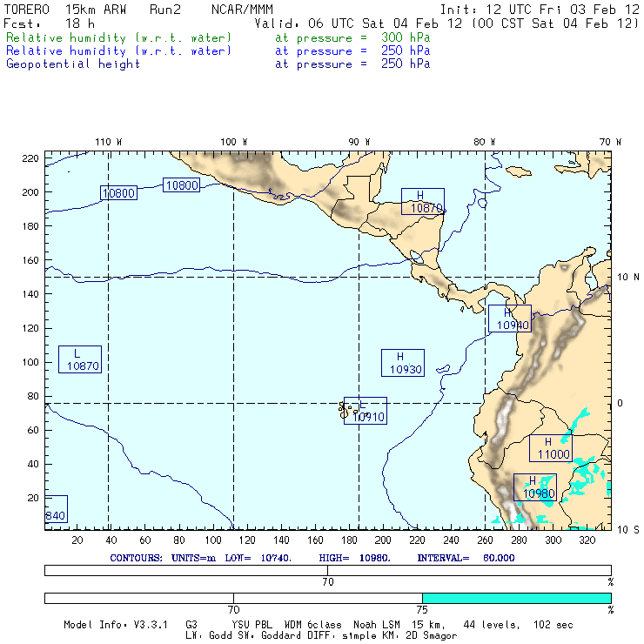The image size is (644, 644).
Task: Click the 'HIGH= 10980.' contour value
Action: pyautogui.click(x=354, y=558)
